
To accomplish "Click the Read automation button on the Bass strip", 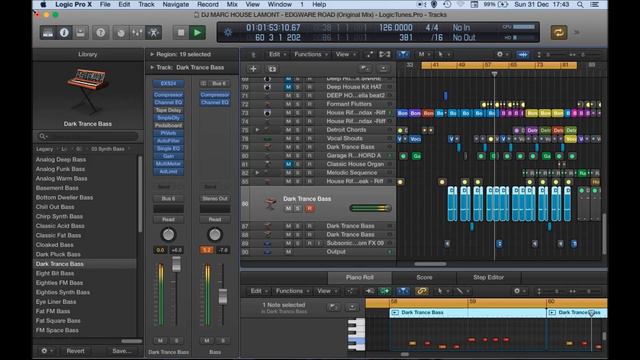I will coord(215,220).
